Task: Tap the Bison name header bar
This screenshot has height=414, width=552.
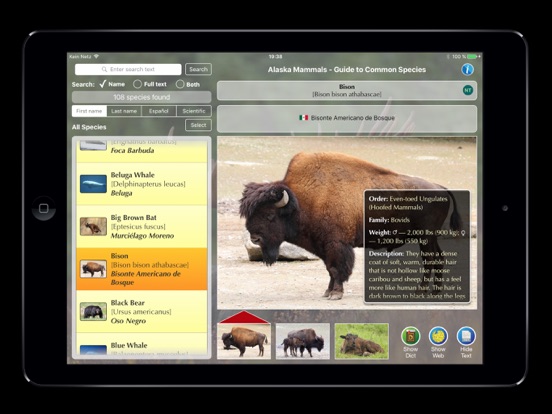Action: point(347,90)
